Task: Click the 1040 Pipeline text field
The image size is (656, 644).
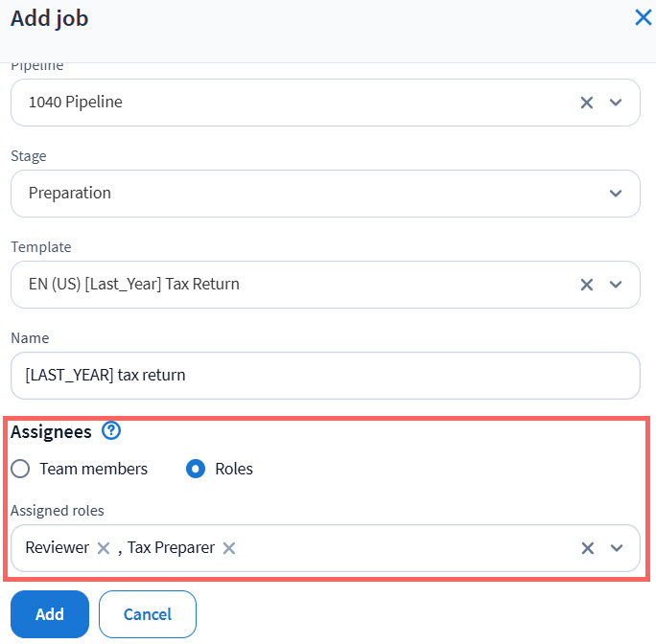Action: click(288, 103)
